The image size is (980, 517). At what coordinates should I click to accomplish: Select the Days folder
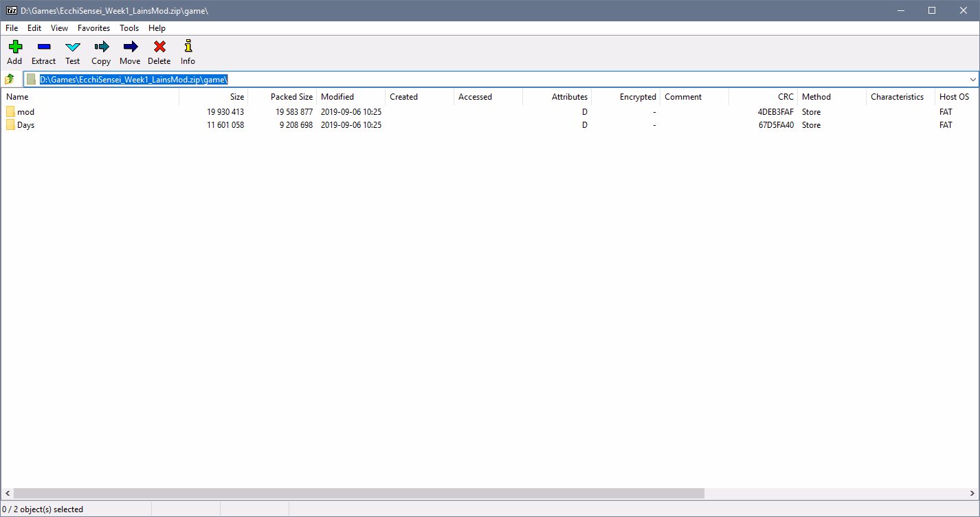click(25, 125)
